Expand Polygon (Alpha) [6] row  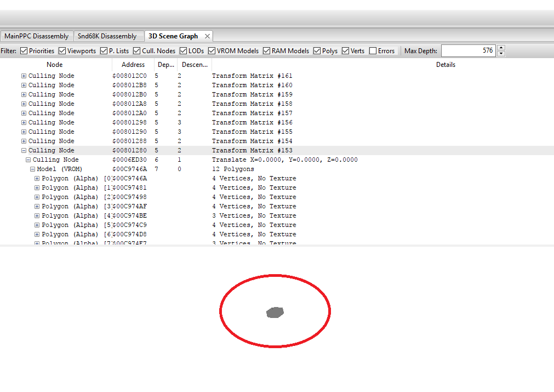pos(37,234)
